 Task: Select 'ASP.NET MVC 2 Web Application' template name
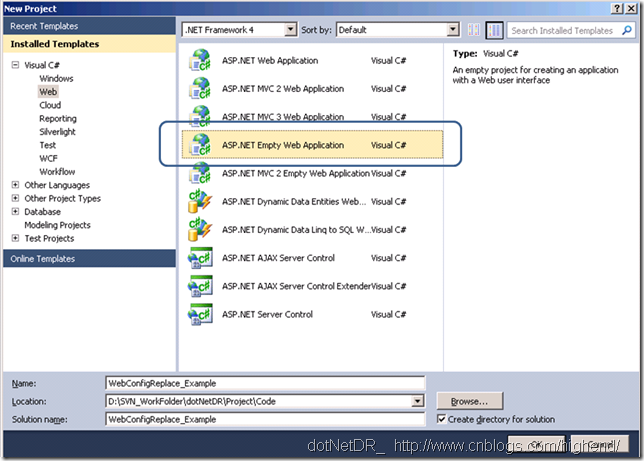283,89
